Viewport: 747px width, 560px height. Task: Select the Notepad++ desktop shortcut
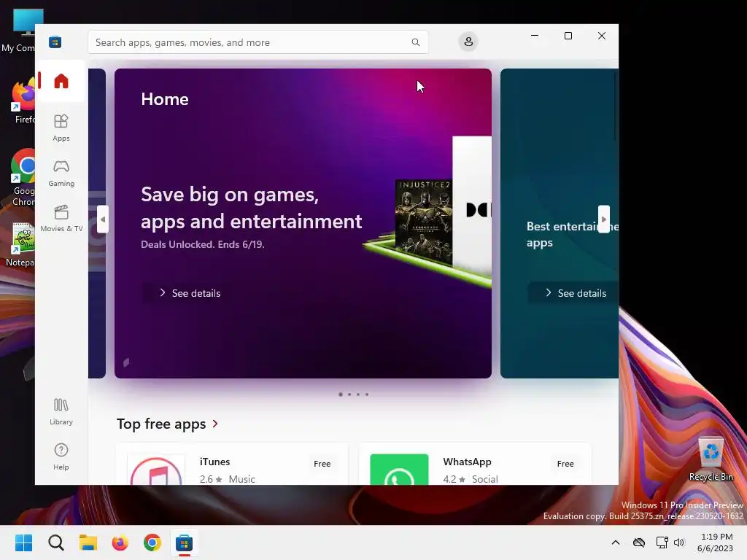click(19, 245)
